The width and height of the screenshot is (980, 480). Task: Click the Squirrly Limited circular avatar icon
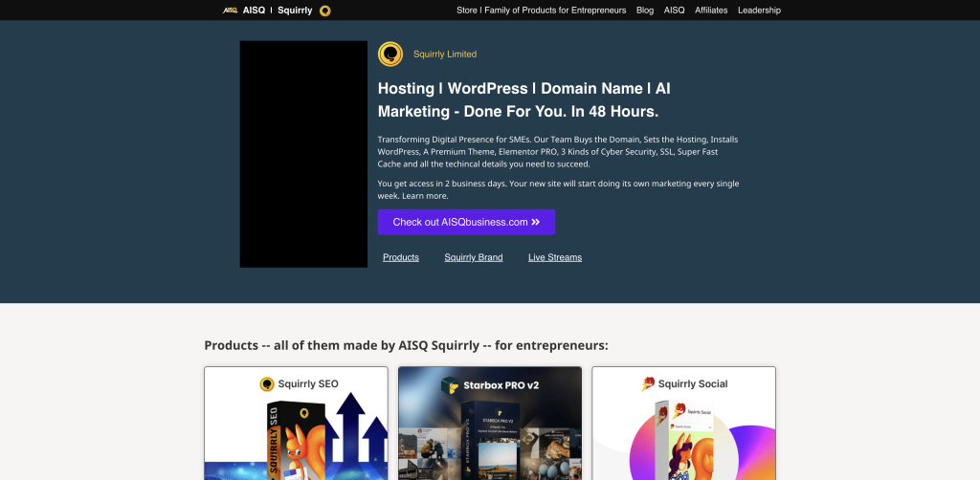click(390, 55)
